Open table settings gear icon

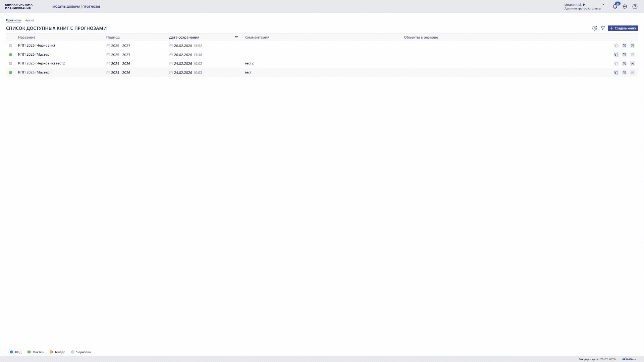(594, 28)
